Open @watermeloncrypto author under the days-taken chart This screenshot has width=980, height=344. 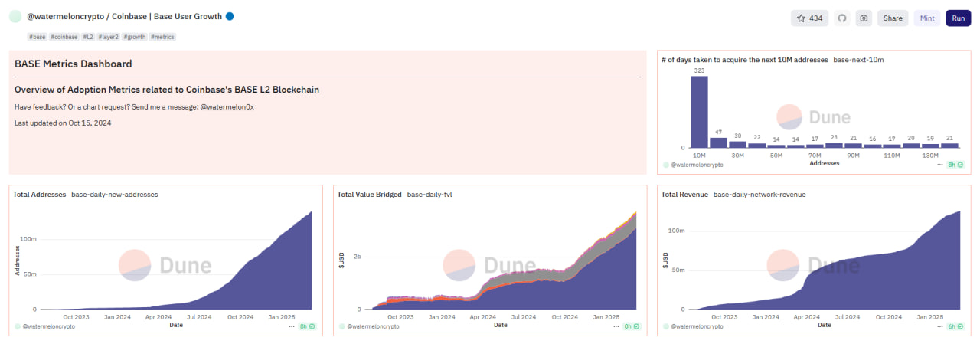coord(697,165)
